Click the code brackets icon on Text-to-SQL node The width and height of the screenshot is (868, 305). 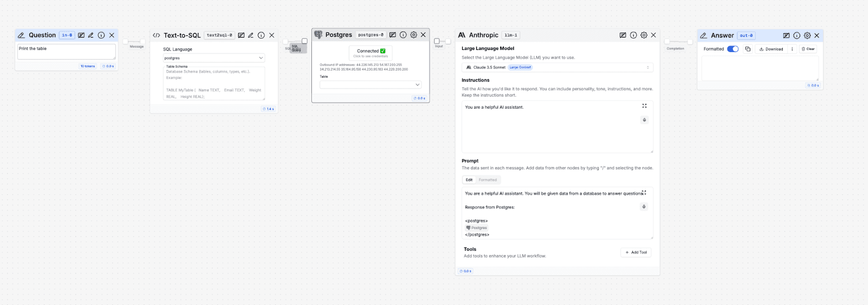pos(156,35)
